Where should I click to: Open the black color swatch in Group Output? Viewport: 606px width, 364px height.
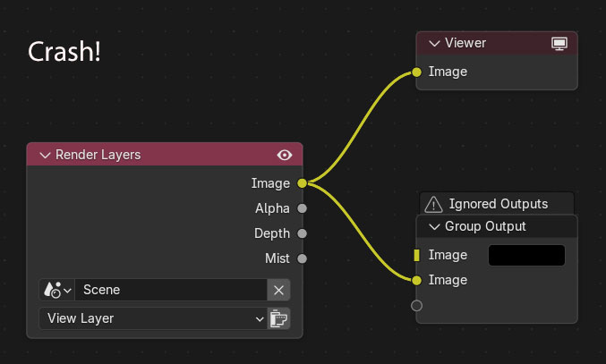coord(526,255)
